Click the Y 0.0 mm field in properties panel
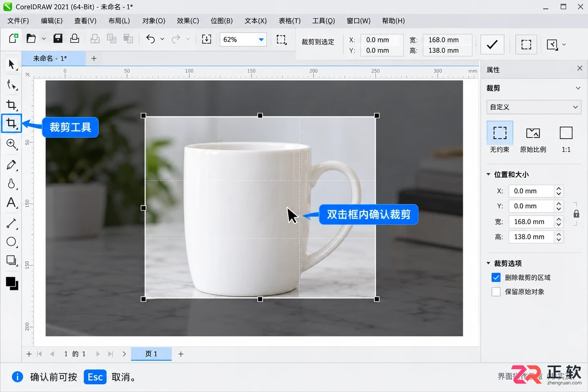Viewport: 588px width, 392px height. click(x=532, y=206)
